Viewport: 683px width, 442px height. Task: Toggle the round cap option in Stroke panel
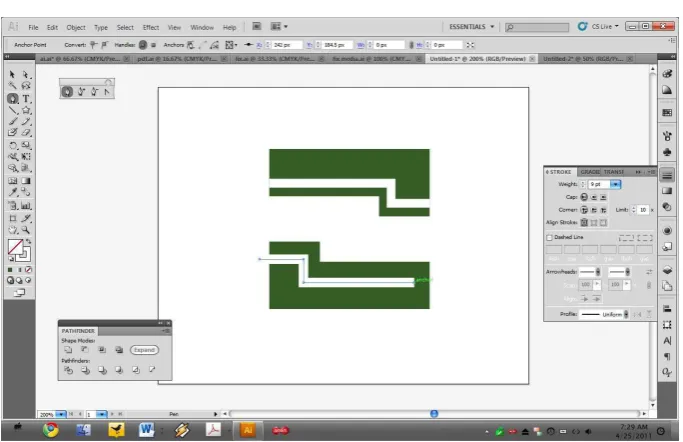(594, 197)
